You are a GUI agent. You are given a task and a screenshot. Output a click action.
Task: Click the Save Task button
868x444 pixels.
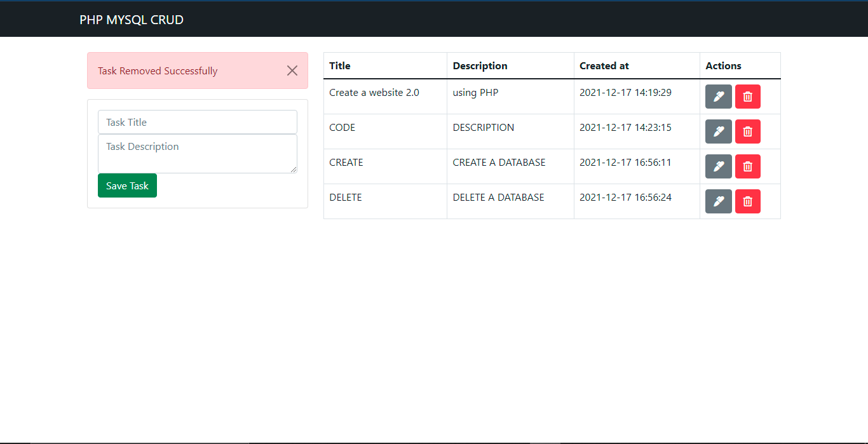(x=127, y=185)
